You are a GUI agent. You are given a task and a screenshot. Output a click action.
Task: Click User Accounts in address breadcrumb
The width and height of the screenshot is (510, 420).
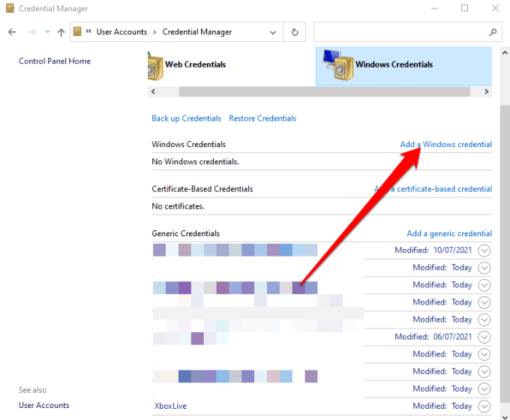pos(122,32)
